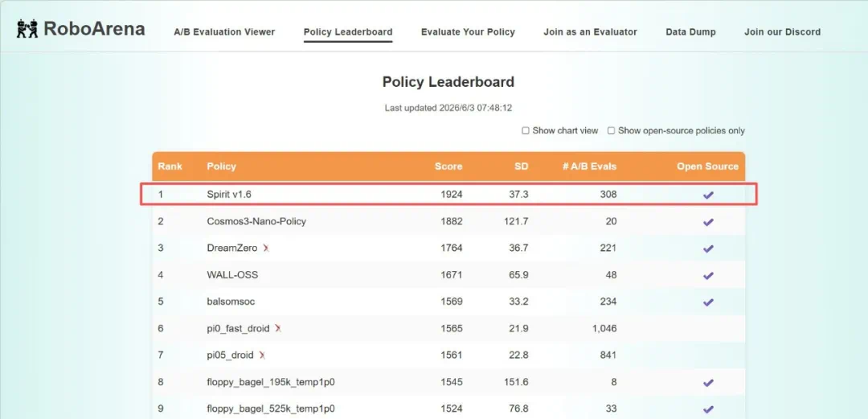The height and width of the screenshot is (419, 868).
Task: Click the score value 1764
Action: (451, 248)
